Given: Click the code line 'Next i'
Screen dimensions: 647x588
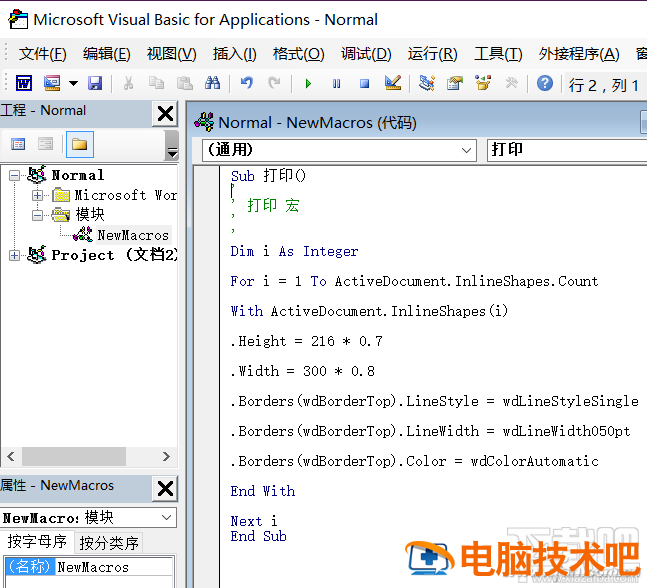Looking at the screenshot, I should click(x=254, y=521).
